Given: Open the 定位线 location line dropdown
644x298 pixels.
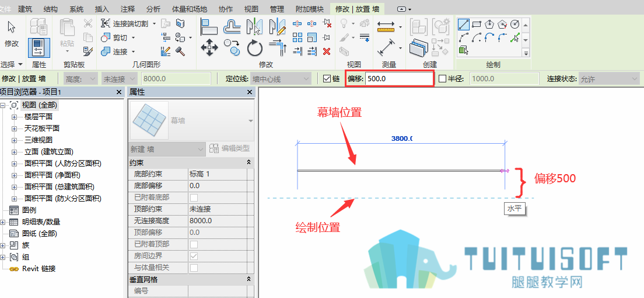Looking at the screenshot, I should [281, 79].
